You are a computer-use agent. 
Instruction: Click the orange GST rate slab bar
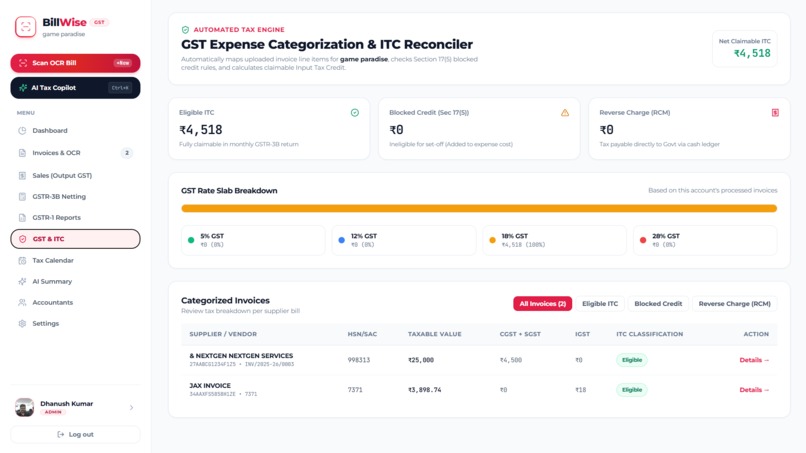(479, 208)
